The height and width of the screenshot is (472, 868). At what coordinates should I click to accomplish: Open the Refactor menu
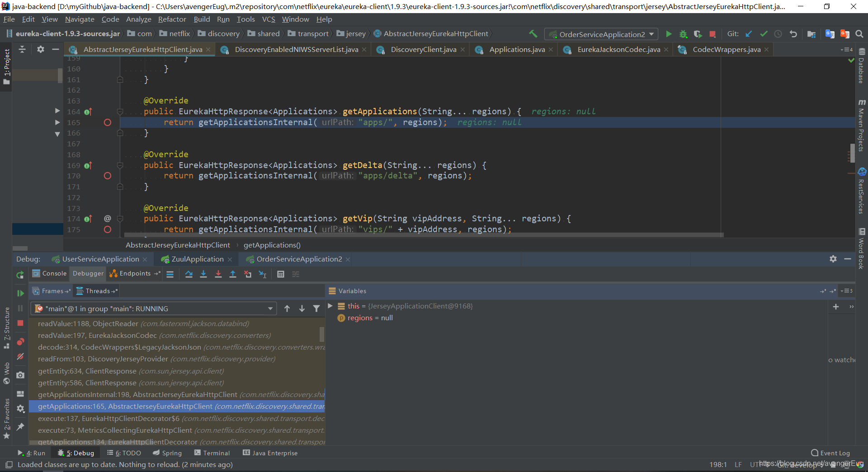tap(172, 19)
